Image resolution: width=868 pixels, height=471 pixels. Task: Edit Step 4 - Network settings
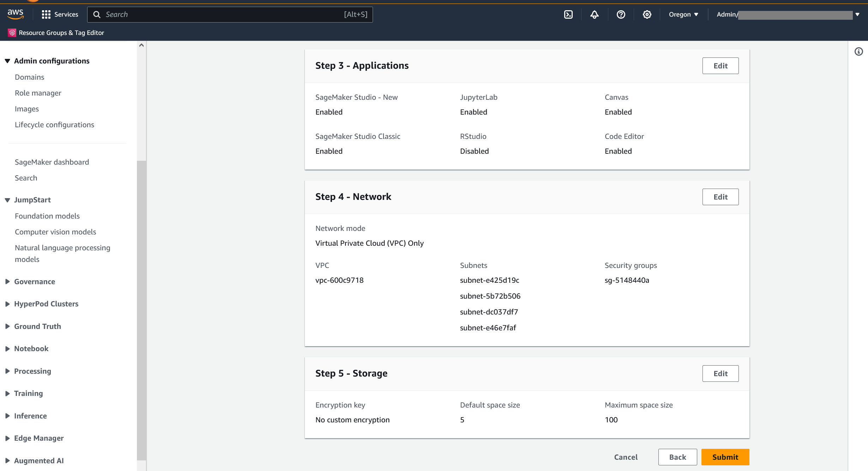720,197
